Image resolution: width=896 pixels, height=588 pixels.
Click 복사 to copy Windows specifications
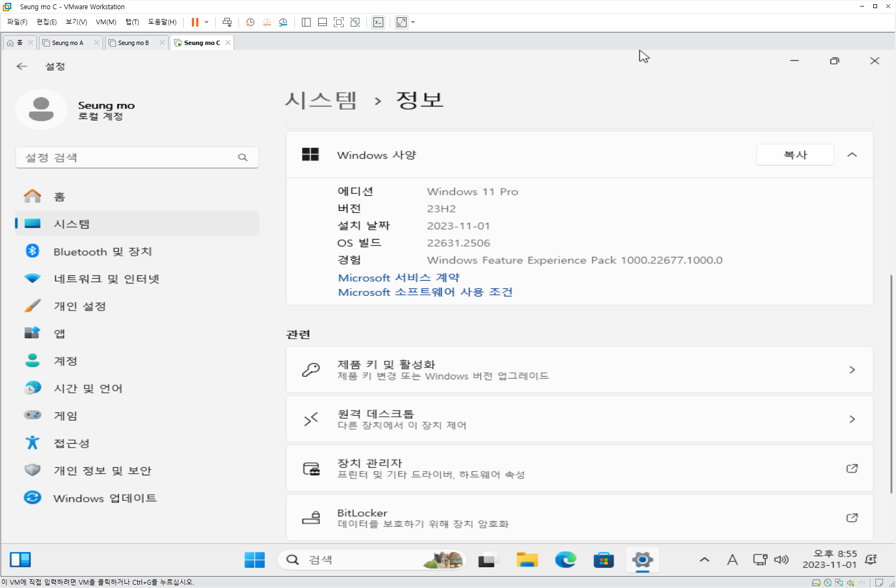pos(795,155)
